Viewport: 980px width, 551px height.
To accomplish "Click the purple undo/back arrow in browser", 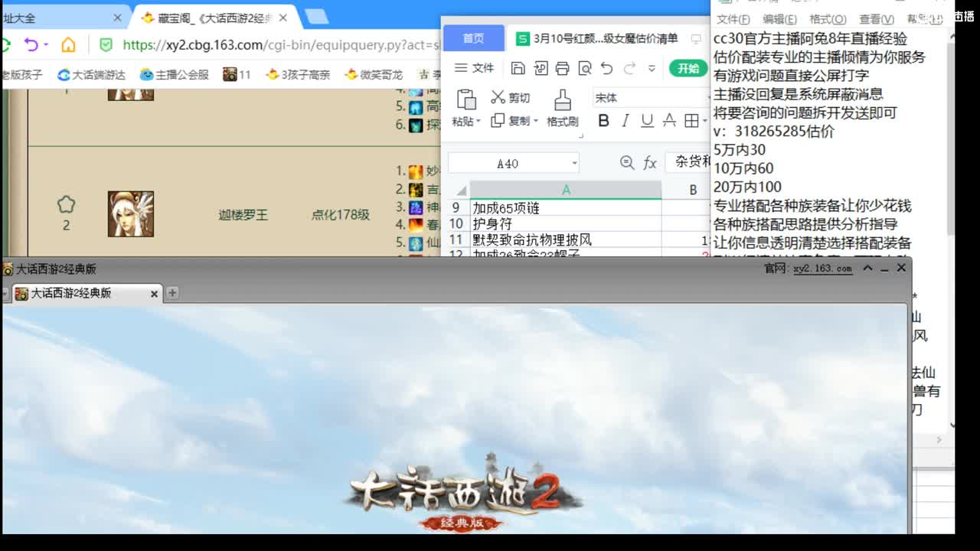I will click(x=31, y=44).
